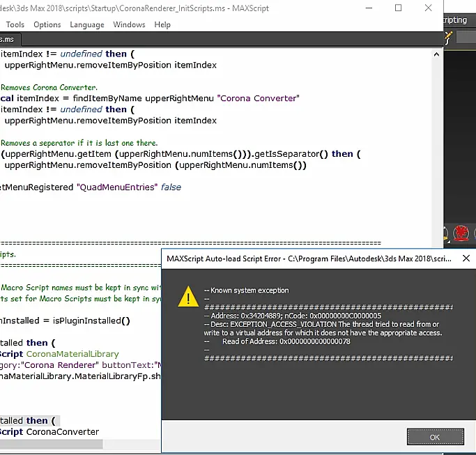476x455 pixels.
Task: Open the Help menu
Action: (x=162, y=24)
